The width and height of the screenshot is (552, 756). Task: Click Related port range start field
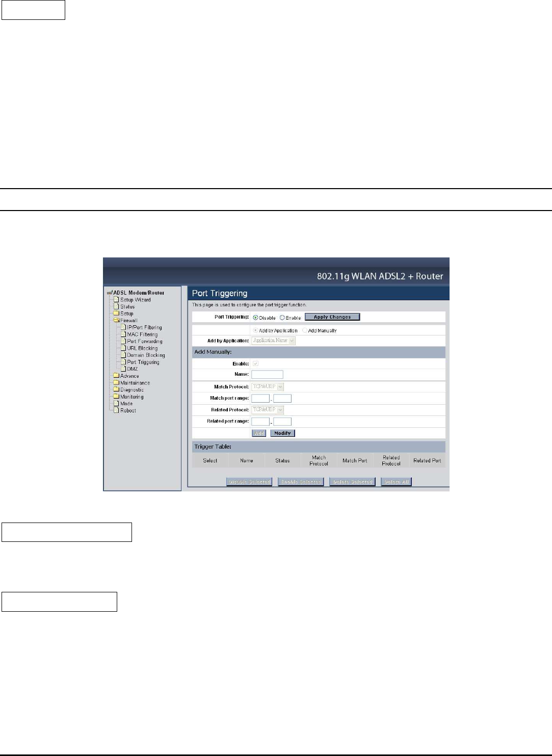(x=260, y=422)
